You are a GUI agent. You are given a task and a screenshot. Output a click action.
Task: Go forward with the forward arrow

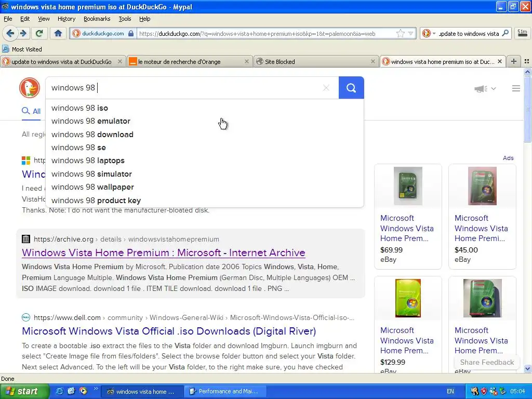coord(23,33)
